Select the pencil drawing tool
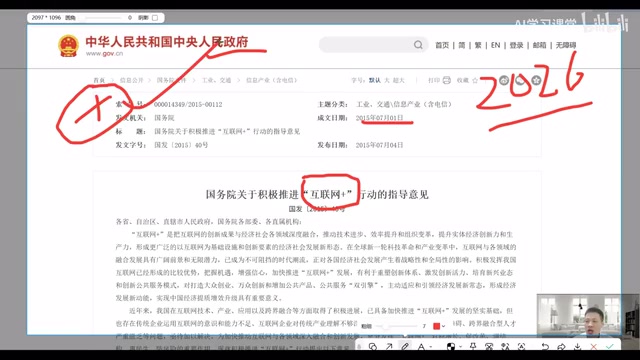 pyautogui.click(x=405, y=347)
